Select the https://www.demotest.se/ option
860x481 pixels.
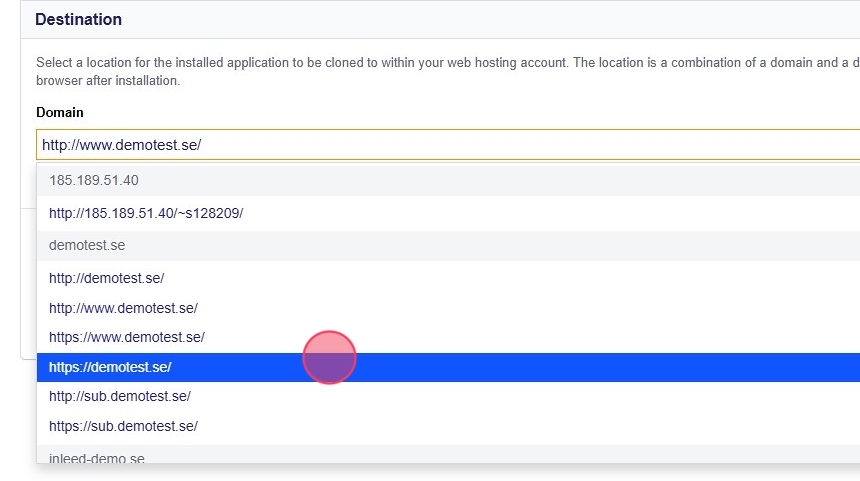[126, 337]
